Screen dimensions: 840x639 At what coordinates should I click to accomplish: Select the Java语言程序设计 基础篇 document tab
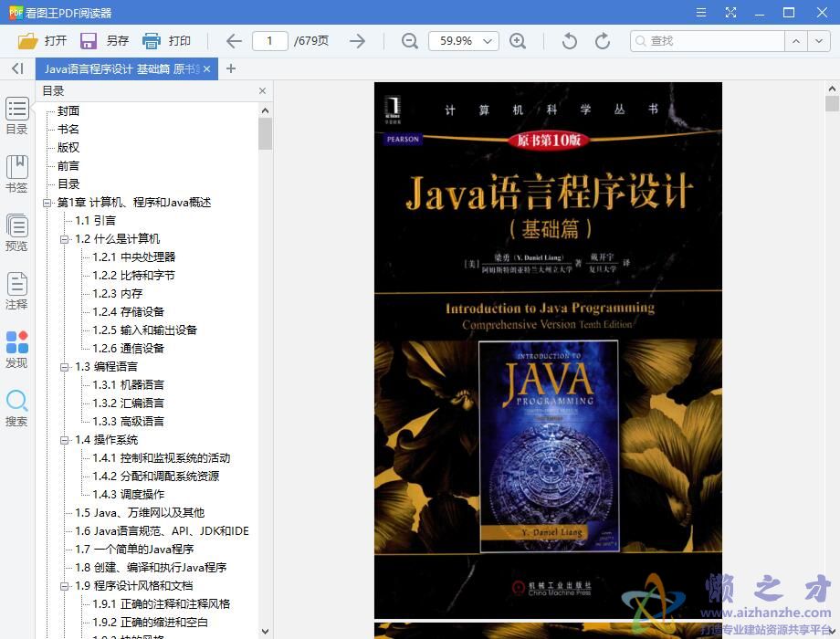tap(121, 69)
